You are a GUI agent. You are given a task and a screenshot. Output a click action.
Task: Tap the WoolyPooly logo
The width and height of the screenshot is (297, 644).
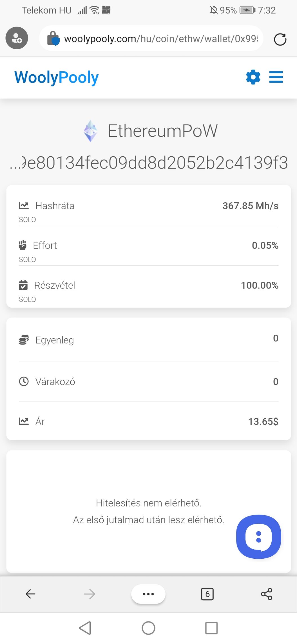[x=57, y=77]
